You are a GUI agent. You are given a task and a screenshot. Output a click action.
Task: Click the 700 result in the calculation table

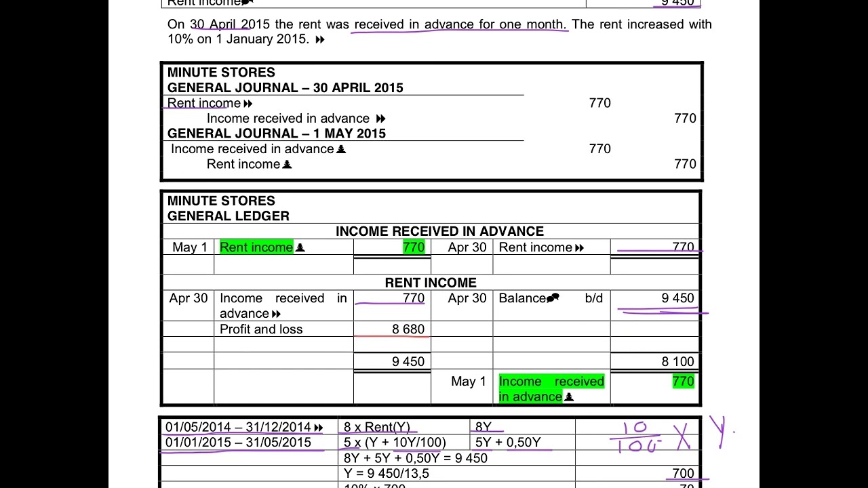[x=684, y=474]
